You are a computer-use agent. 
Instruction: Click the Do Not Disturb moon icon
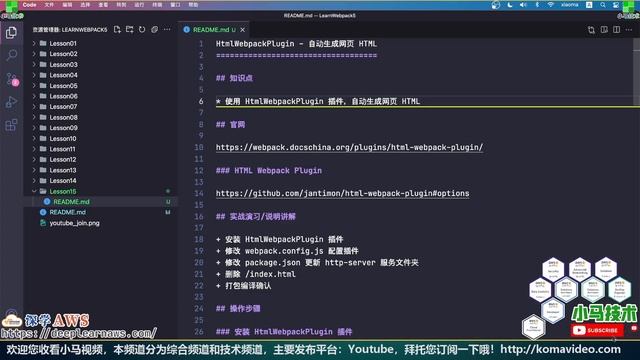510,5
